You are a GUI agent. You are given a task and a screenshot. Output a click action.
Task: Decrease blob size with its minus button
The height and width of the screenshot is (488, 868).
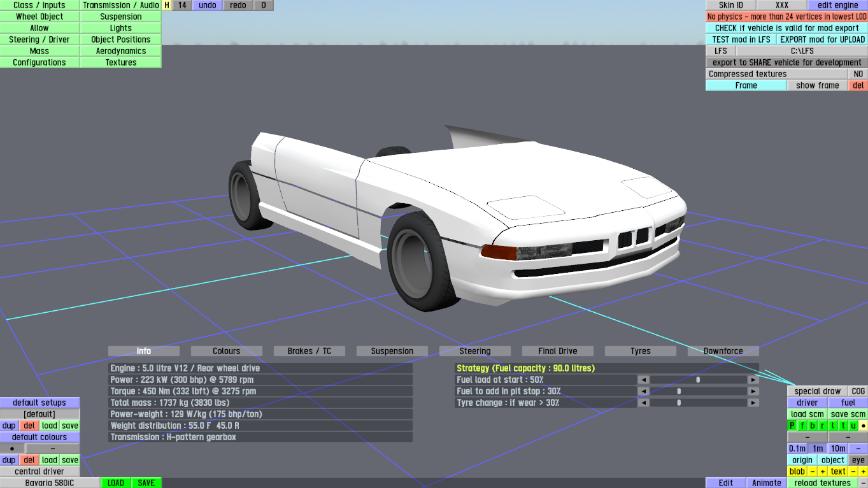point(812,471)
